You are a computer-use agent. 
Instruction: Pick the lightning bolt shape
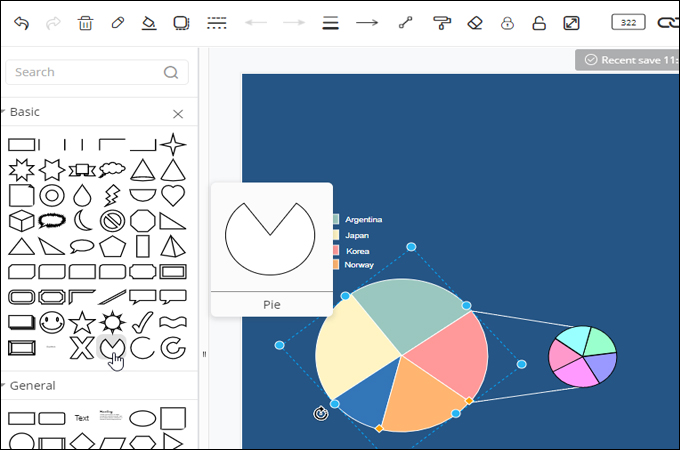click(x=112, y=196)
